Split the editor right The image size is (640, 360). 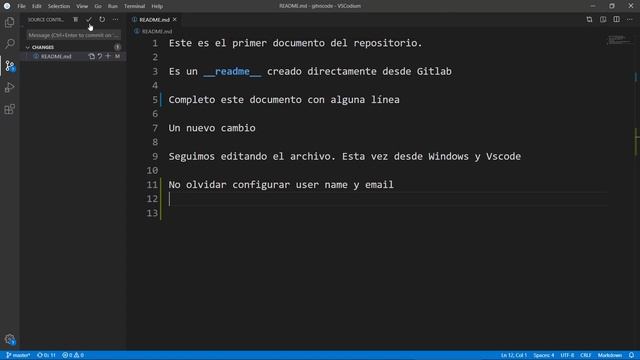click(616, 20)
